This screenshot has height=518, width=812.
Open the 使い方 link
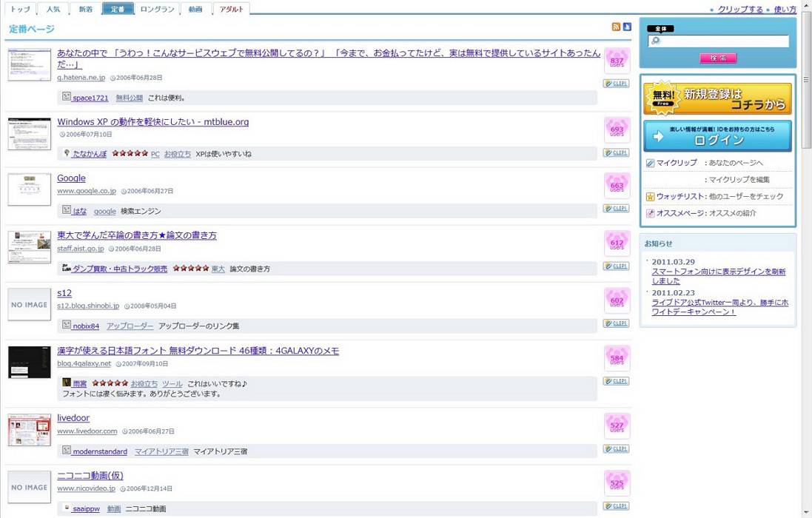pos(785,10)
